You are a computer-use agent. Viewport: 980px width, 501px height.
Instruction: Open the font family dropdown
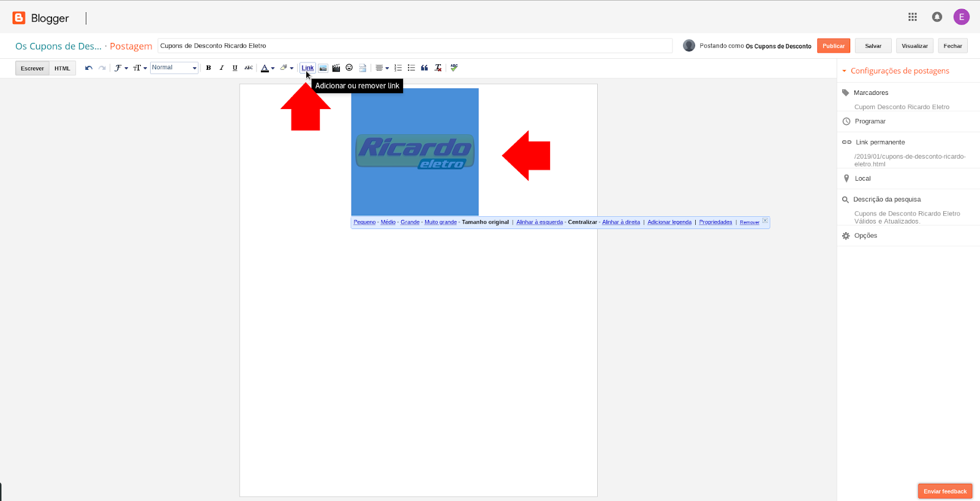tap(121, 68)
